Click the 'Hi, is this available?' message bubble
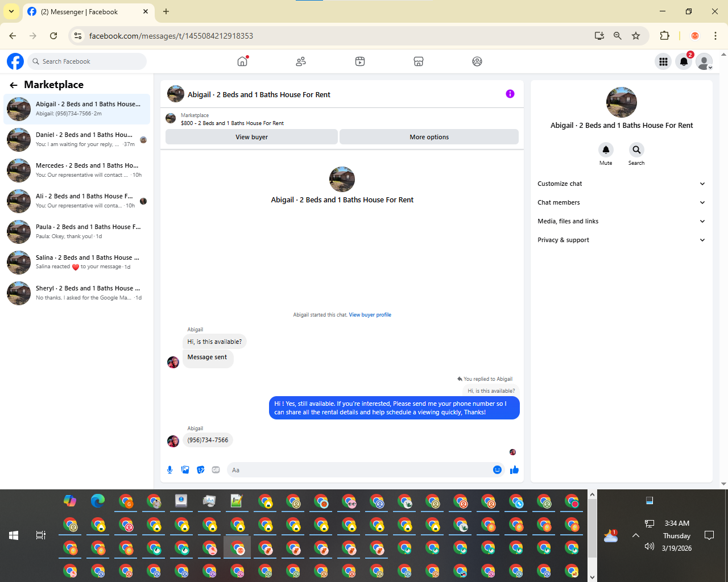The width and height of the screenshot is (728, 582). (x=214, y=342)
